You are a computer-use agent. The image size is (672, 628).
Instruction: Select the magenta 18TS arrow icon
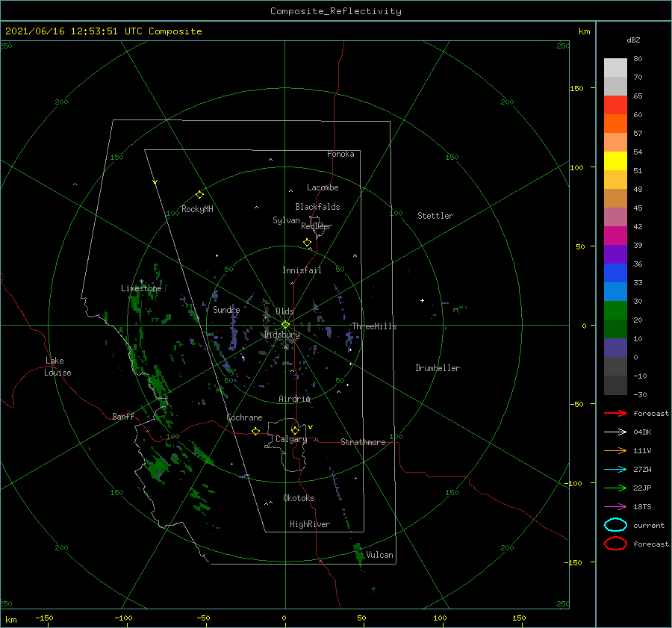tap(615, 507)
